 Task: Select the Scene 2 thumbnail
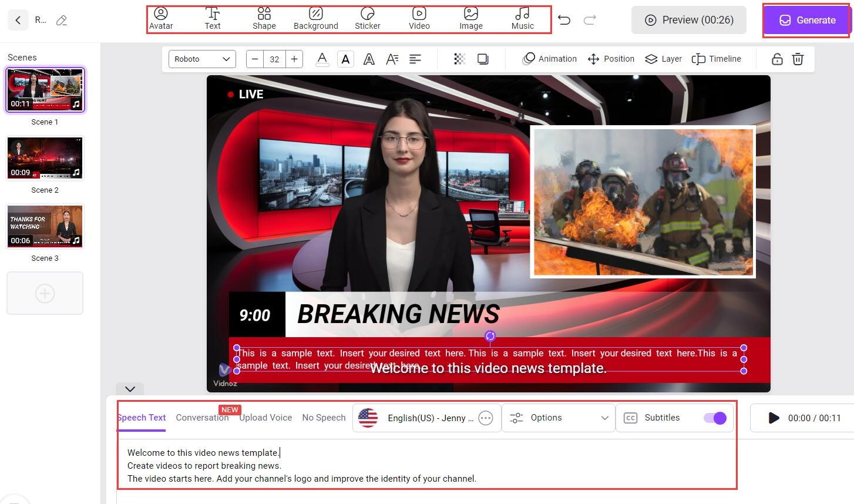coord(45,158)
